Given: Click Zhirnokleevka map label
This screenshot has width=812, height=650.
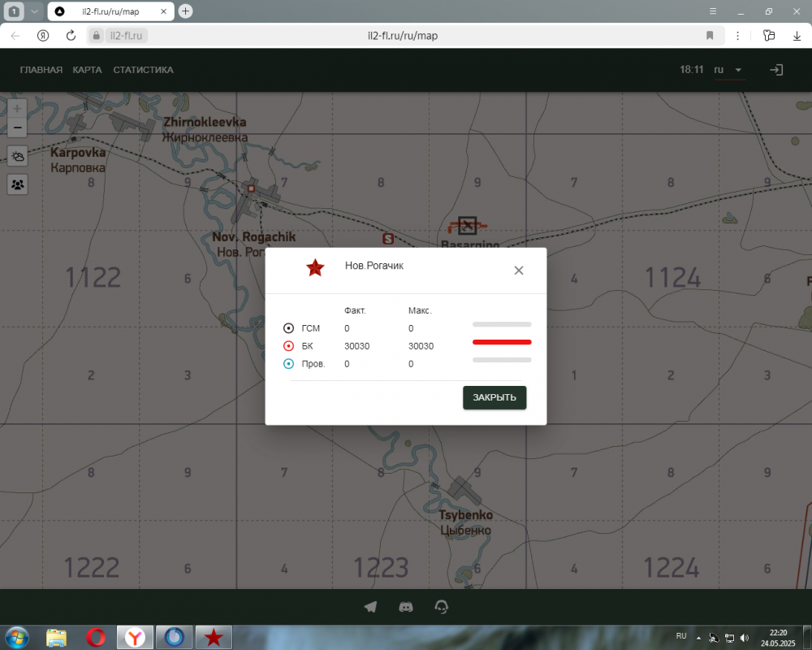Looking at the screenshot, I should tap(205, 123).
